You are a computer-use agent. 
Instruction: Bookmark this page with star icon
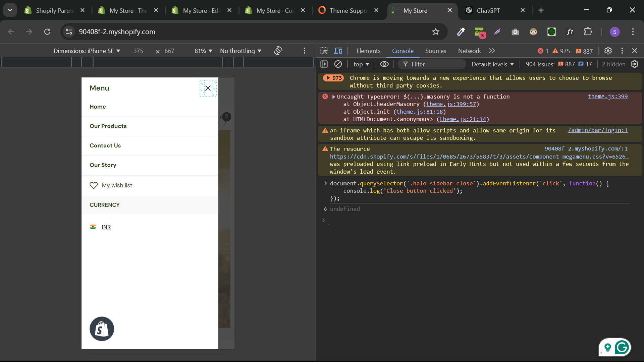click(435, 32)
